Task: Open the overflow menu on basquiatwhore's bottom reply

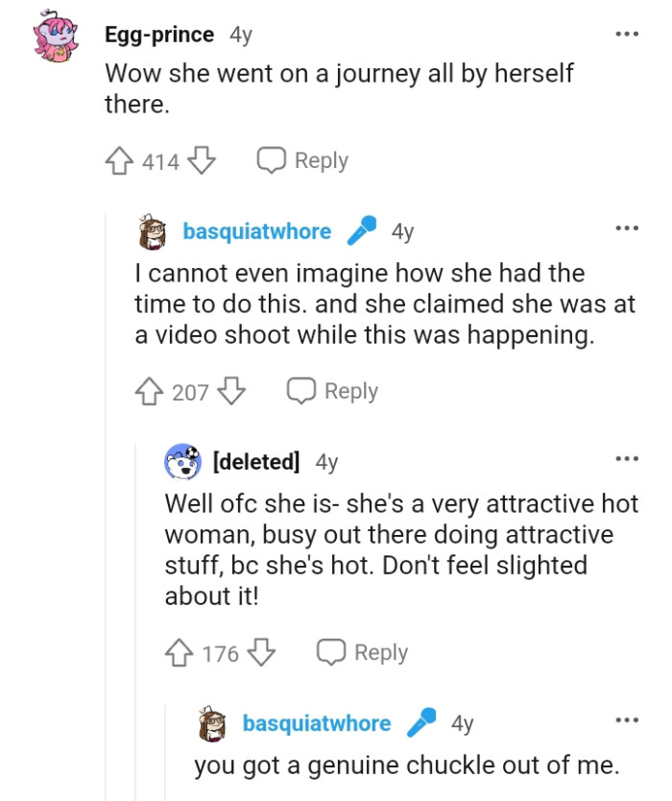Action: (627, 719)
